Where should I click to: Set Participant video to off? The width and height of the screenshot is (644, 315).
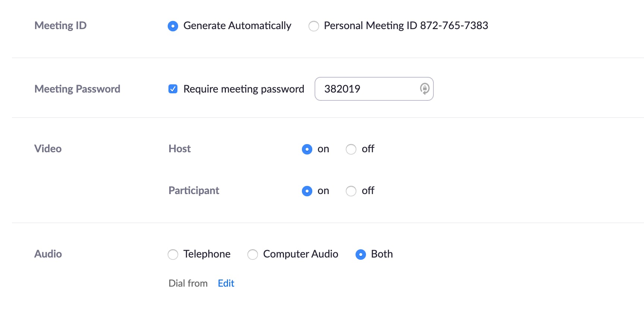(x=351, y=191)
